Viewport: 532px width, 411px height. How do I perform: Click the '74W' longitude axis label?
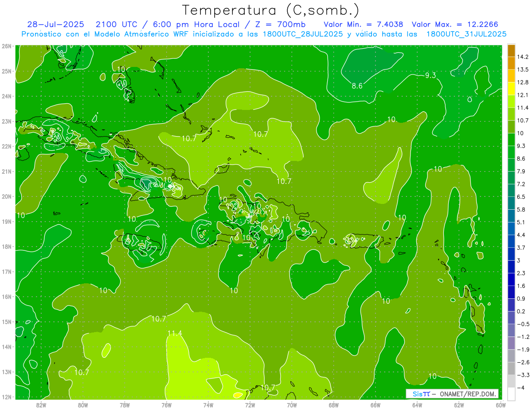click(208, 405)
